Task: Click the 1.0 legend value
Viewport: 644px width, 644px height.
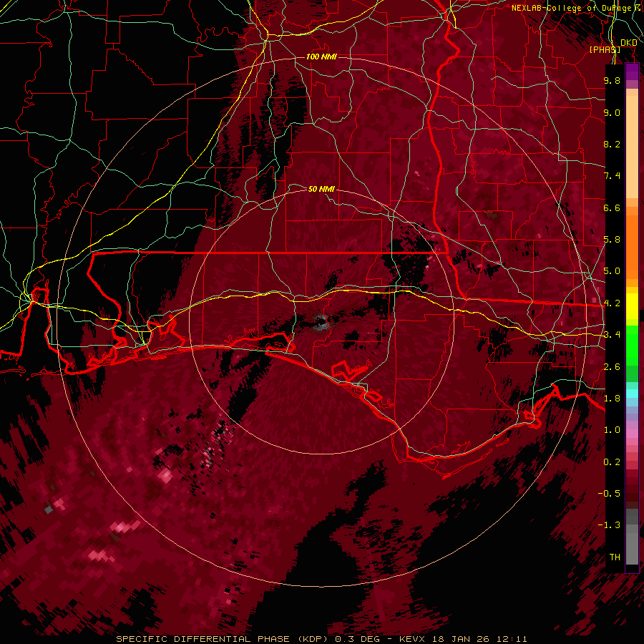Action: point(612,430)
